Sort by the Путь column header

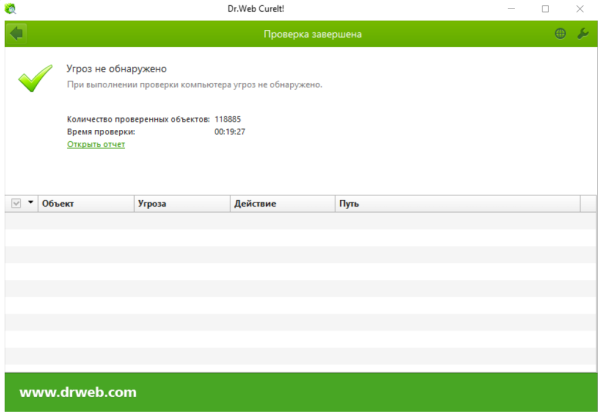(458, 204)
